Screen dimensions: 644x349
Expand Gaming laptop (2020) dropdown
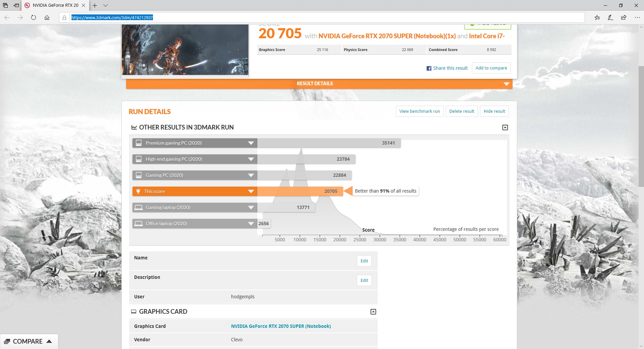[x=251, y=207]
